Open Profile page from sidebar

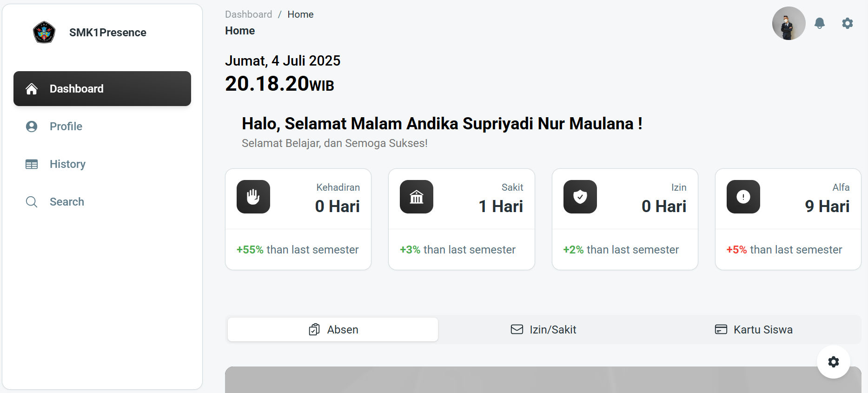pos(66,127)
